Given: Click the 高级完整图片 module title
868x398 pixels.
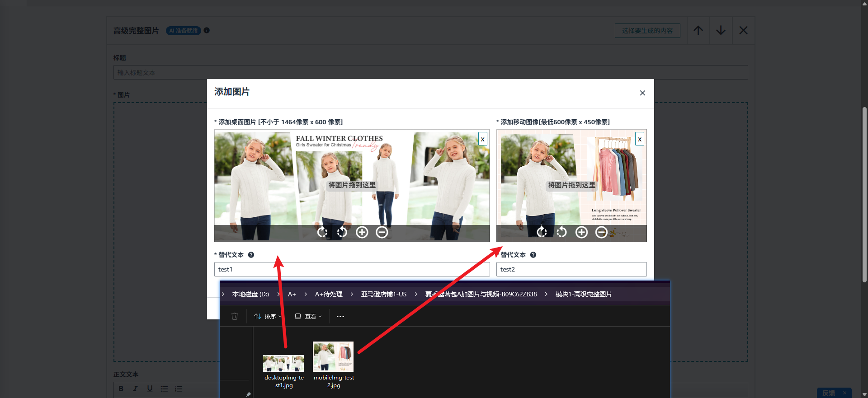Looking at the screenshot, I should [136, 31].
